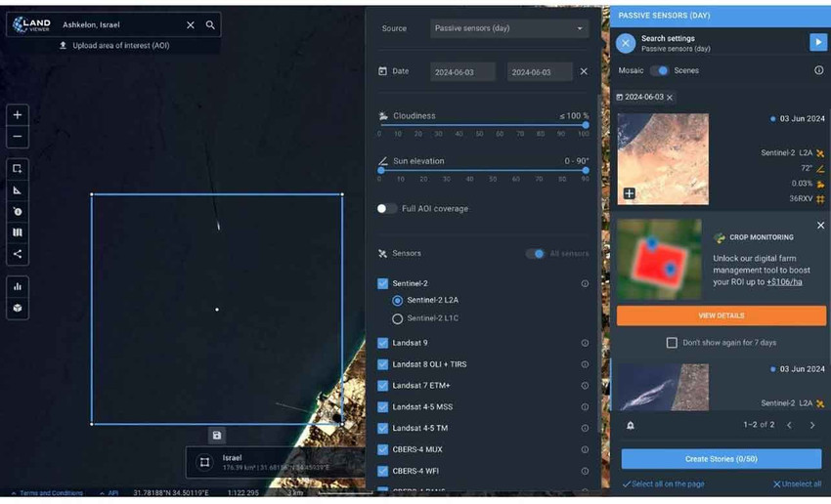Viewport: 831px width, 504px height.
Task: Open the time series analysis chart tool
Action: 18,287
